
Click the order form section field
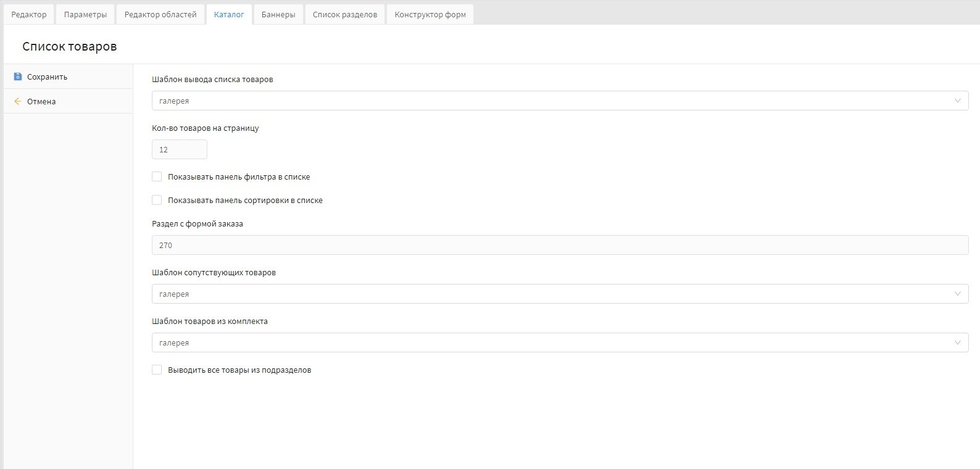coord(560,245)
